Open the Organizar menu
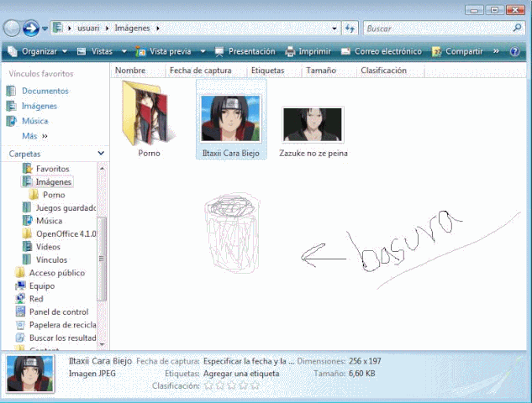Viewport: 532px width, 403px height. pos(37,51)
